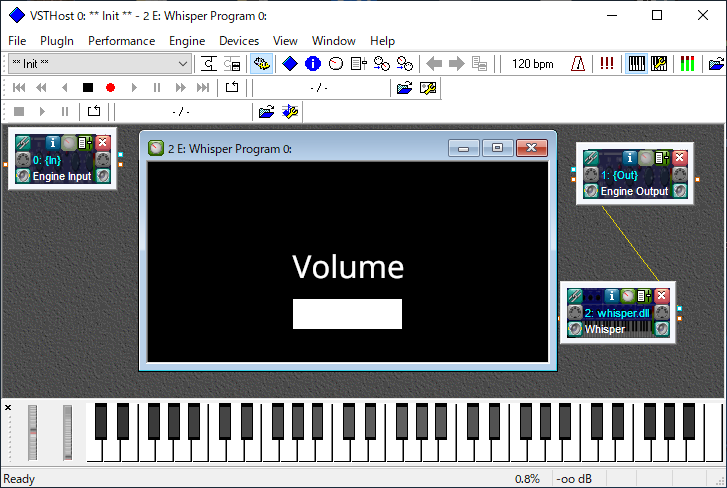Toggle the highlighted yellow plugin auto-edit toolbar icon

261,63
